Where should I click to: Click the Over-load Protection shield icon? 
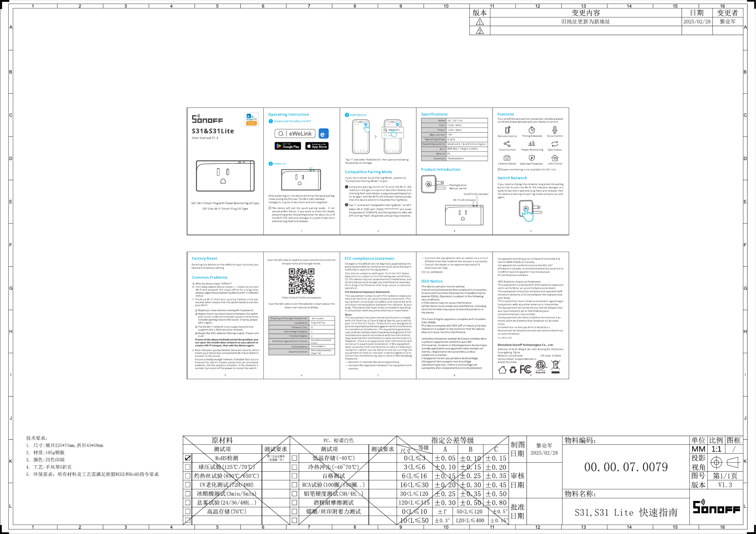click(532, 158)
